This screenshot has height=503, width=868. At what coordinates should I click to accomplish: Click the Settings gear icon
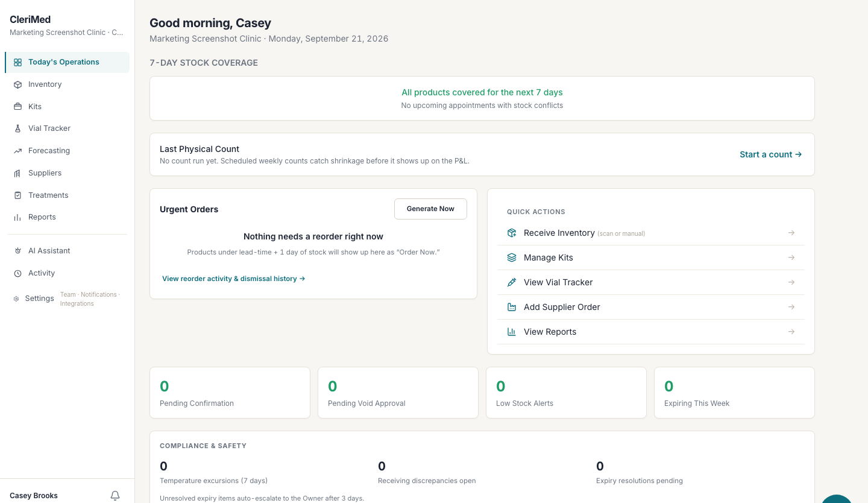(16, 299)
